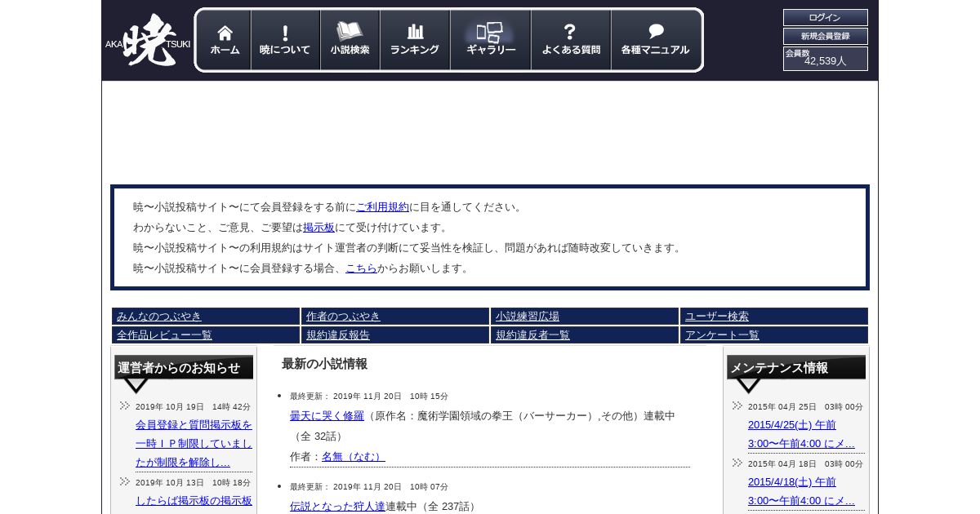This screenshot has width=980, height=514.
Task: Open 小説練習広場 tab
Action: point(585,316)
